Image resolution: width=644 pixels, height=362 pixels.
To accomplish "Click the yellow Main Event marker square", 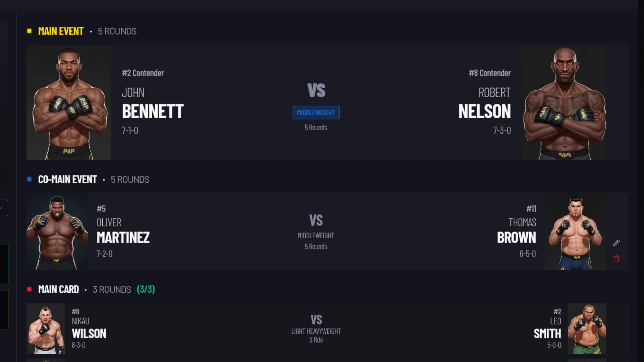I will tap(30, 31).
